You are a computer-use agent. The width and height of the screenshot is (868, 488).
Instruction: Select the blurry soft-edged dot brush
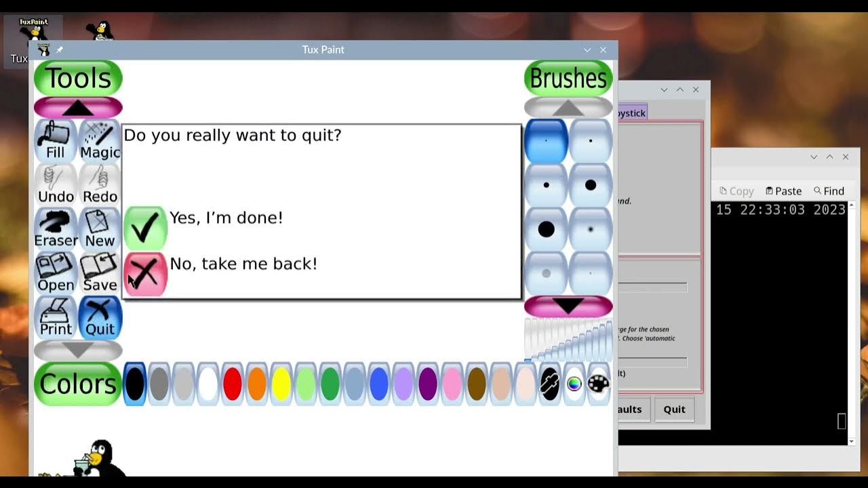coord(591,229)
